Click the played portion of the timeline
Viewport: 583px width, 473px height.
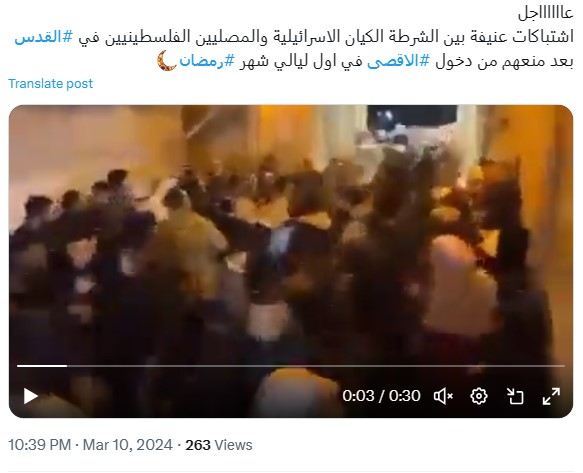[42, 366]
